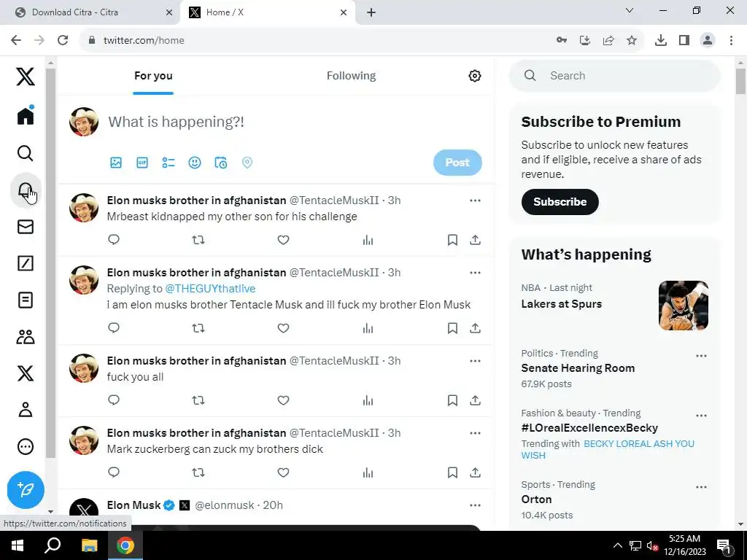This screenshot has height=560, width=747.
Task: View analytics of Mark zuckerberg tweet
Action: [x=368, y=472]
